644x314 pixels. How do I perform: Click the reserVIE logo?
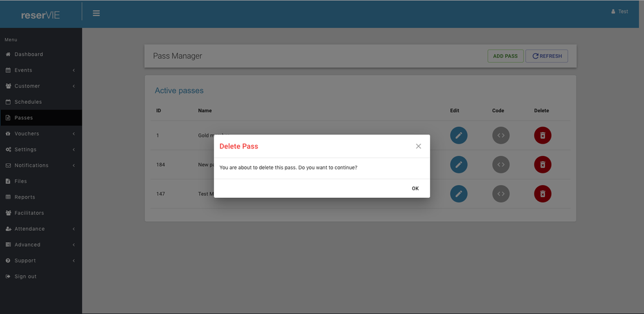[41, 15]
